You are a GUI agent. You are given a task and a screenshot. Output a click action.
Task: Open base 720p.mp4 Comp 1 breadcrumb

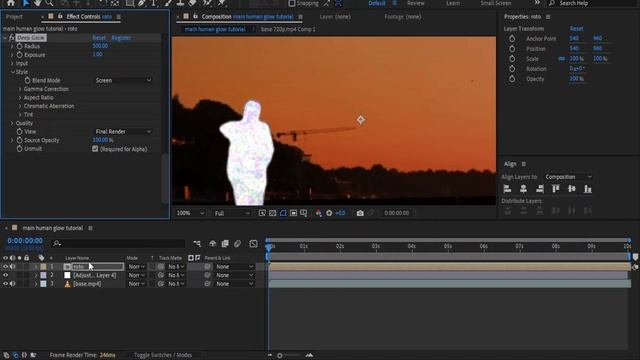pos(288,29)
